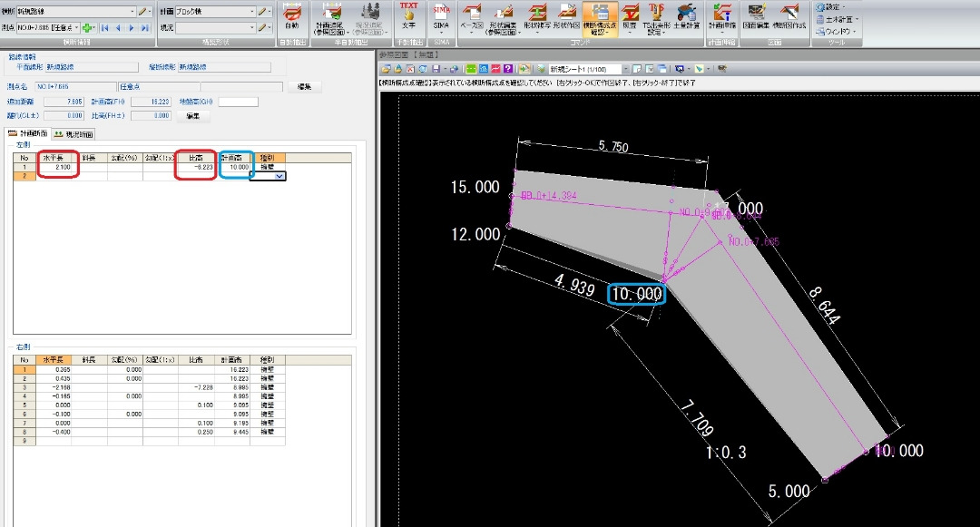Open the empty 現況 dropdown
Viewport: 980px width, 527px height.
[x=252, y=28]
